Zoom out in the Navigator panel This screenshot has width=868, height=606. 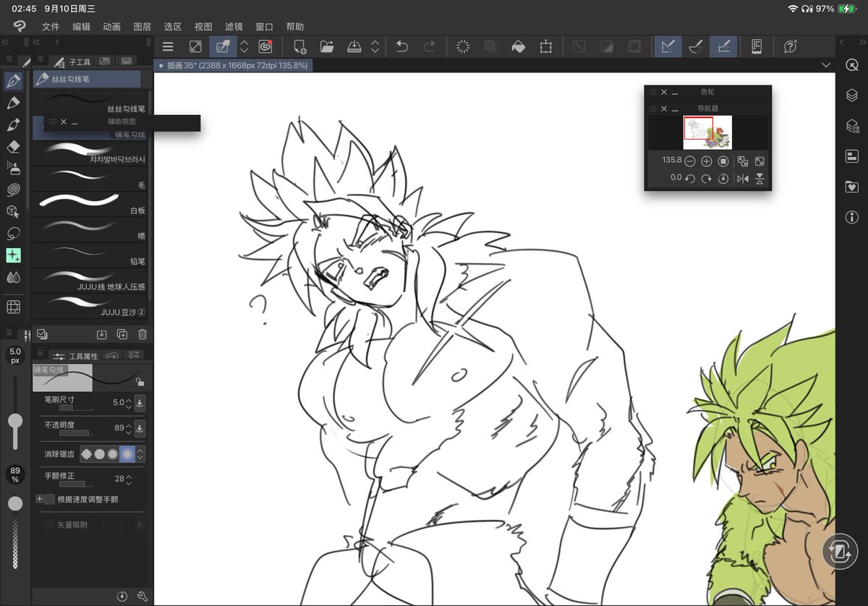(690, 161)
